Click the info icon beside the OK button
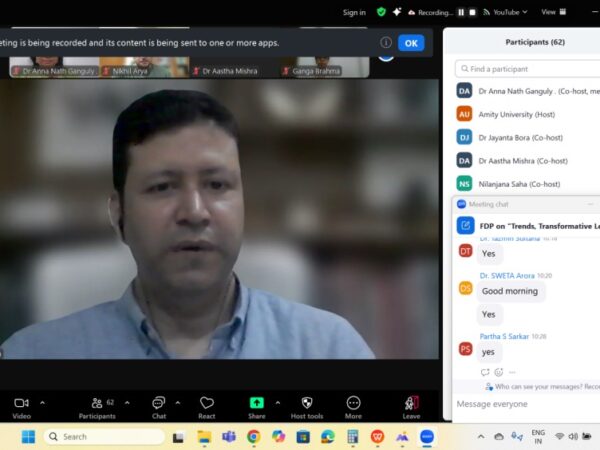Screen dimensions: 600x450 pos(386,42)
